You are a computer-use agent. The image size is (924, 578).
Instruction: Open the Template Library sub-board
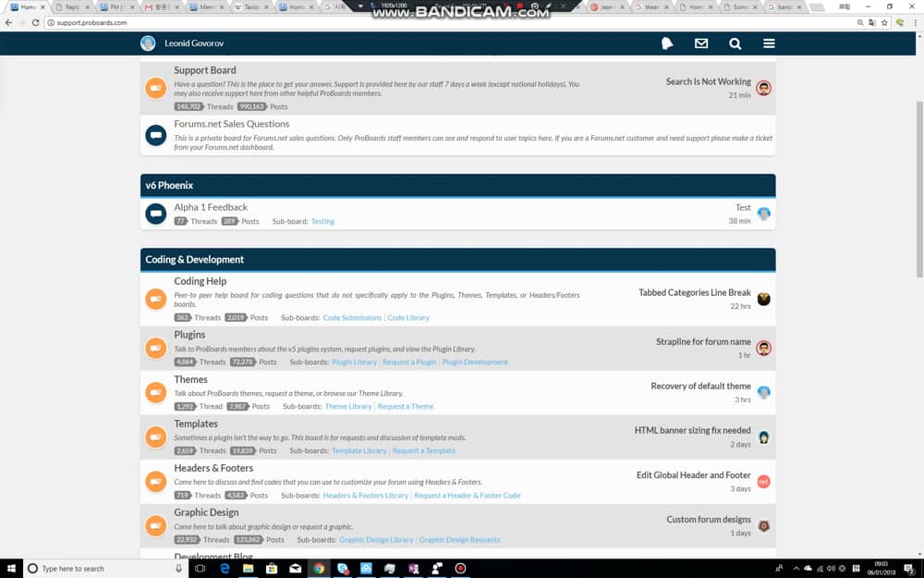pos(359,450)
